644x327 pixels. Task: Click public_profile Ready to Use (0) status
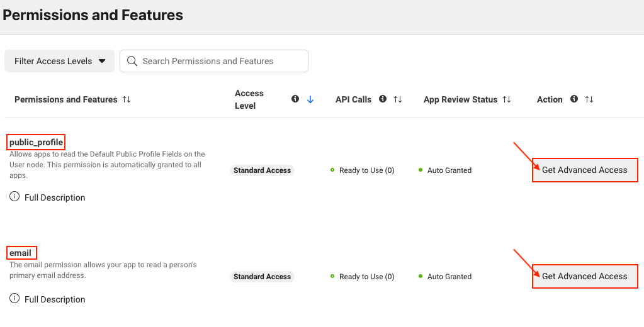tap(362, 170)
